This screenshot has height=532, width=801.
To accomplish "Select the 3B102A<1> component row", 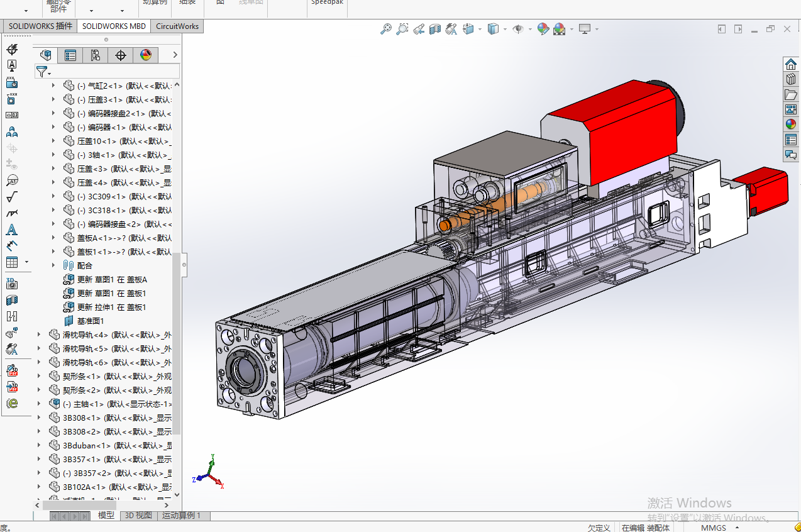I will coord(111,487).
